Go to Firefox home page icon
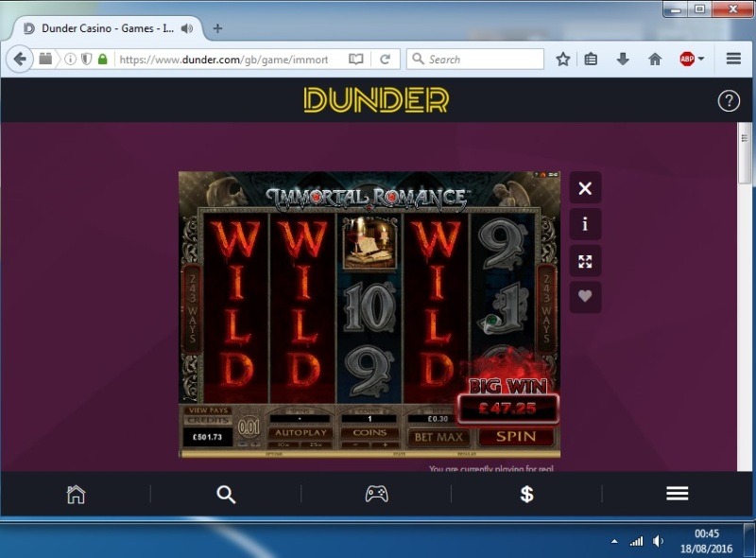This screenshot has height=558, width=756. click(655, 60)
